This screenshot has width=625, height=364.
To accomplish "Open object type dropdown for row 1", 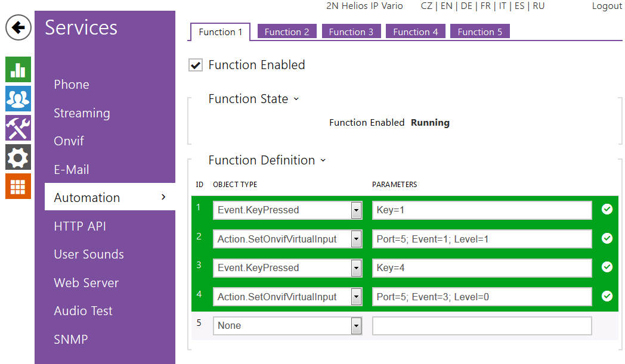I will [x=356, y=210].
